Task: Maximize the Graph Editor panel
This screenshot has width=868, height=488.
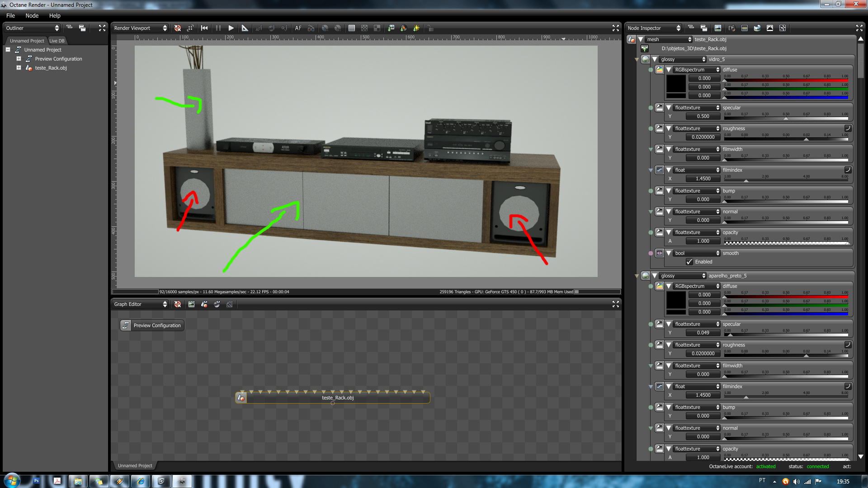Action: 615,304
